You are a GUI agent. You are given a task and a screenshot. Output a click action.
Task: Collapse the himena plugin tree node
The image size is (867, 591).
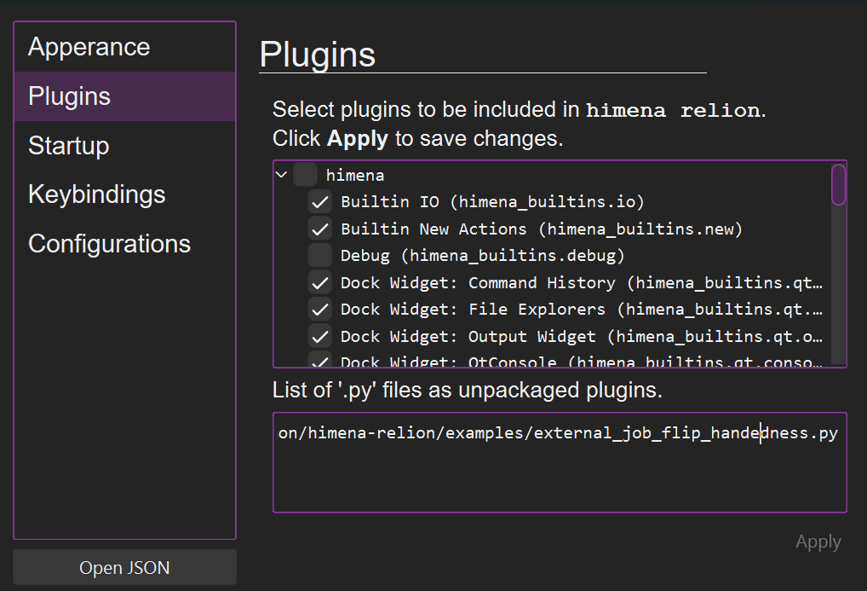tap(282, 175)
